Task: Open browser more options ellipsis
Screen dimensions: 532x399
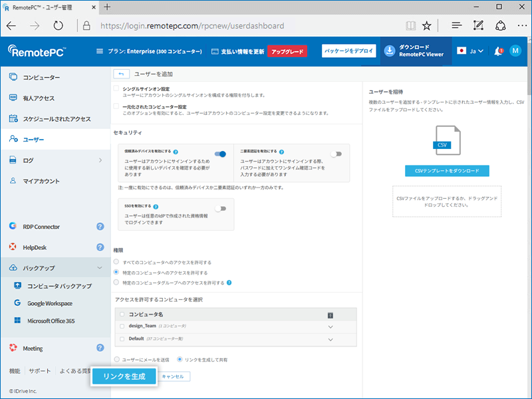Action: tap(522, 26)
